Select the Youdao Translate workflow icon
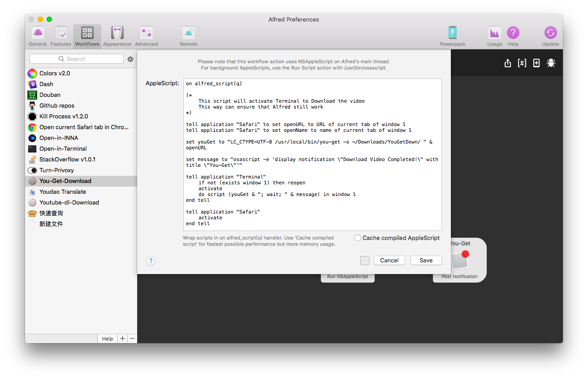This screenshot has width=588, height=379. (x=32, y=192)
